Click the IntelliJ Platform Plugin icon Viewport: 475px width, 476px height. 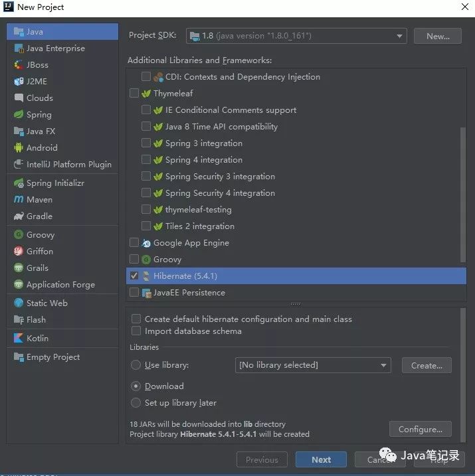pos(19,164)
